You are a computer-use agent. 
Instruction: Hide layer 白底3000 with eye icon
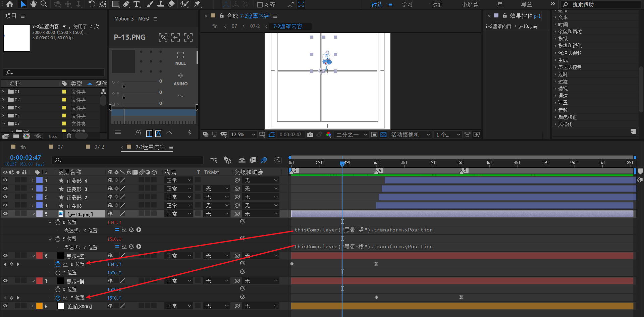(5, 306)
